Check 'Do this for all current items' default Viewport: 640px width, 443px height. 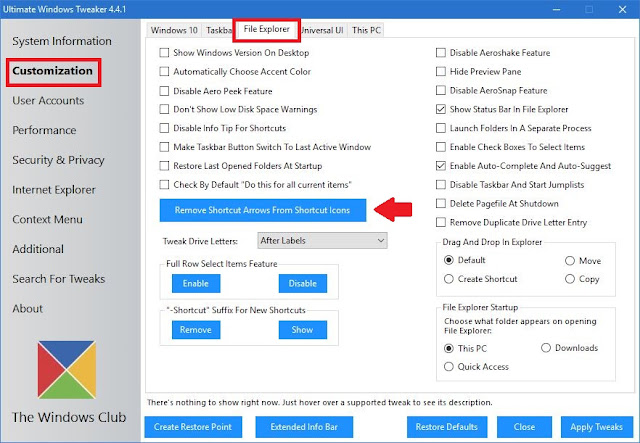coord(164,185)
